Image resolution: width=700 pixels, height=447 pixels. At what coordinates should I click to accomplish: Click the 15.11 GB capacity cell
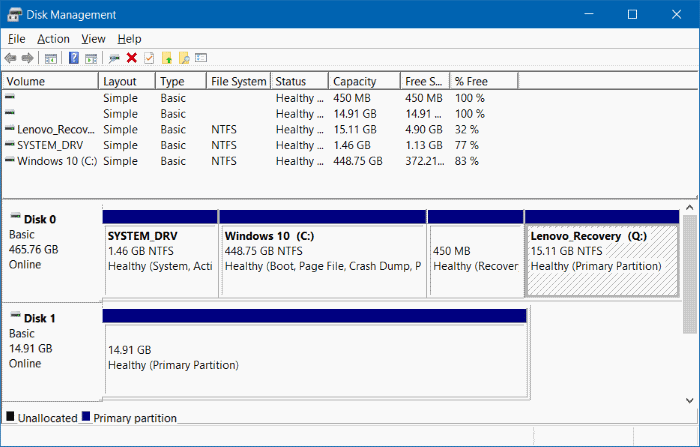tap(355, 130)
